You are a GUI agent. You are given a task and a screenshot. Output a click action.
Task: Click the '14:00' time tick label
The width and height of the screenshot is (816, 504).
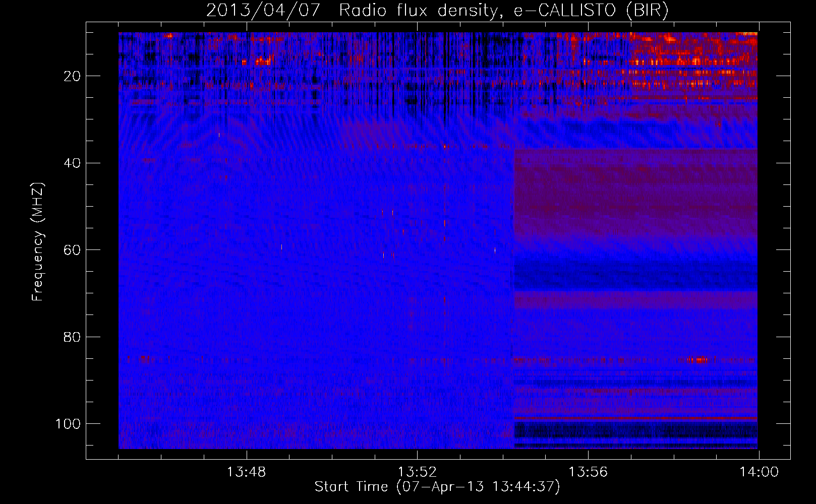click(x=759, y=472)
